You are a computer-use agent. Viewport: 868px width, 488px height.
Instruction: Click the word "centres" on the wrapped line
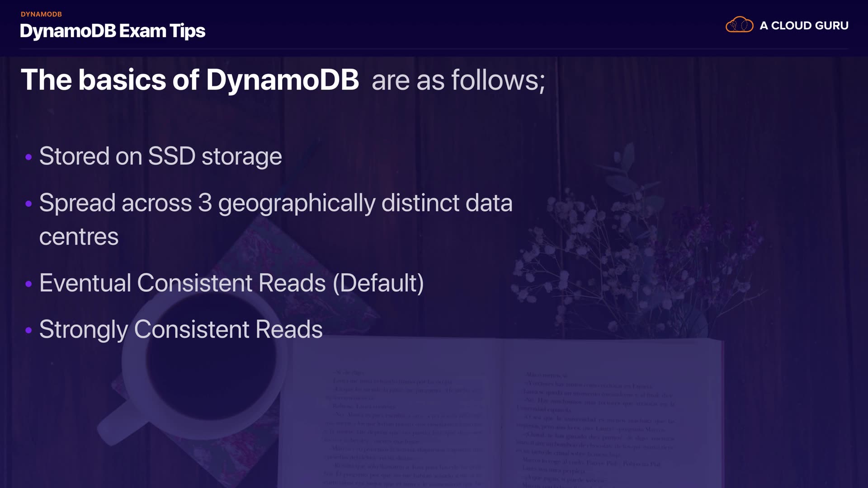(x=79, y=237)
